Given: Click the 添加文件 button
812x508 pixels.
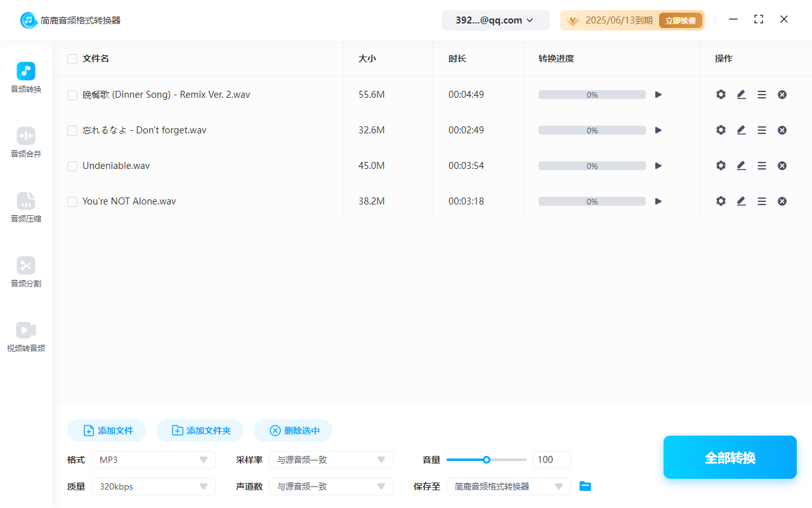Looking at the screenshot, I should pyautogui.click(x=107, y=431).
